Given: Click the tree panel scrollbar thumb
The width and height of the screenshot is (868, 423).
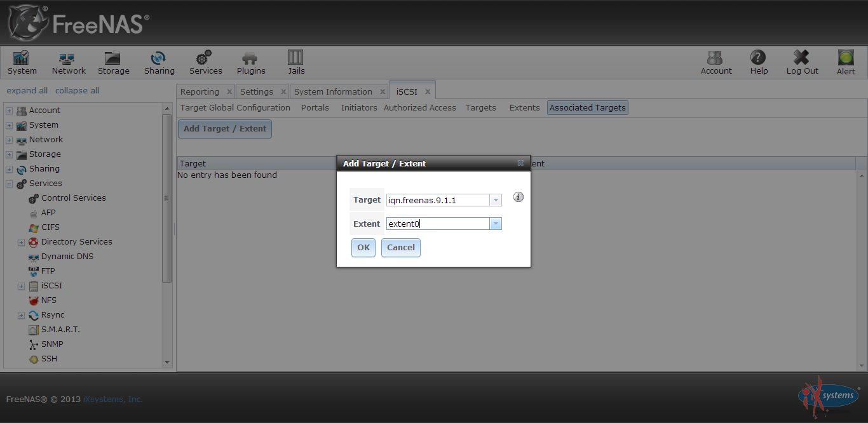Looking at the screenshot, I should coord(166,198).
